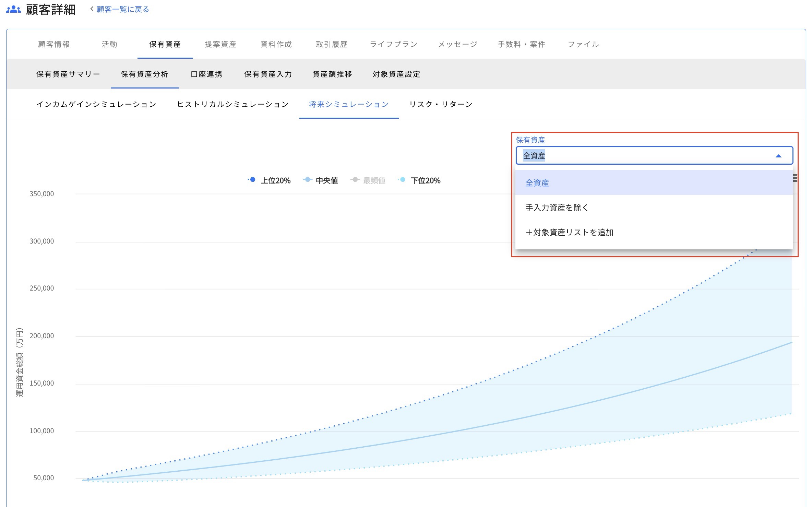Viewport: 812px width, 507px height.
Task: Click ＋対象資産リストを追加 to add asset list
Action: [569, 232]
